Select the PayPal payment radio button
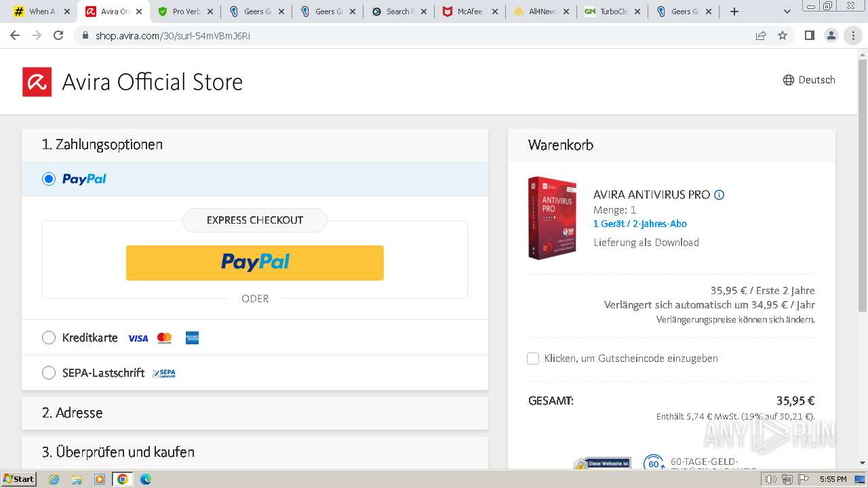 [x=49, y=179]
